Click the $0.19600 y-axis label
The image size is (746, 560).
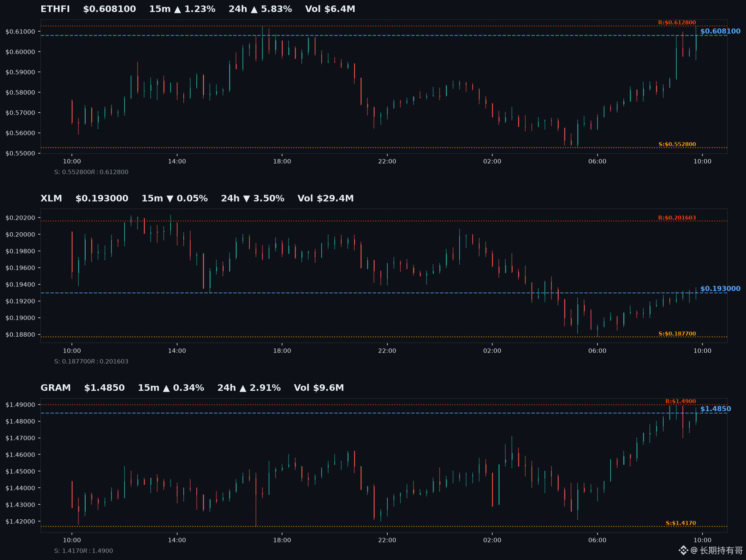click(x=20, y=268)
